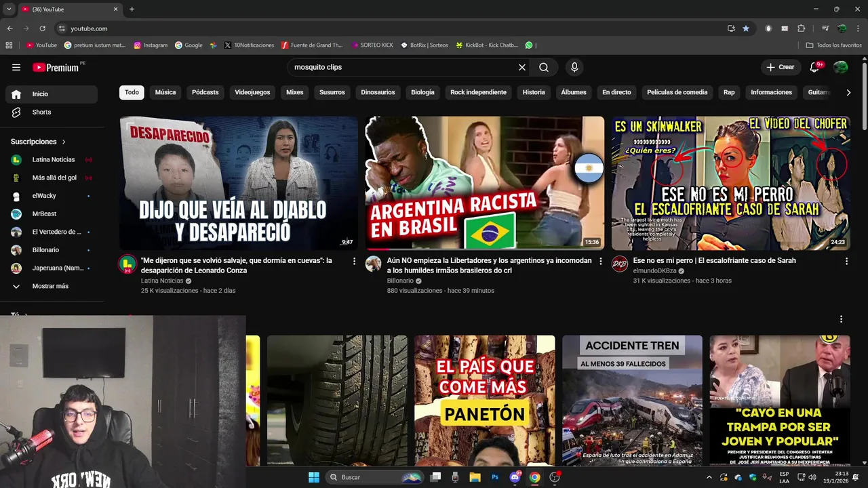
Task: Open the notifications bell
Action: [x=815, y=67]
